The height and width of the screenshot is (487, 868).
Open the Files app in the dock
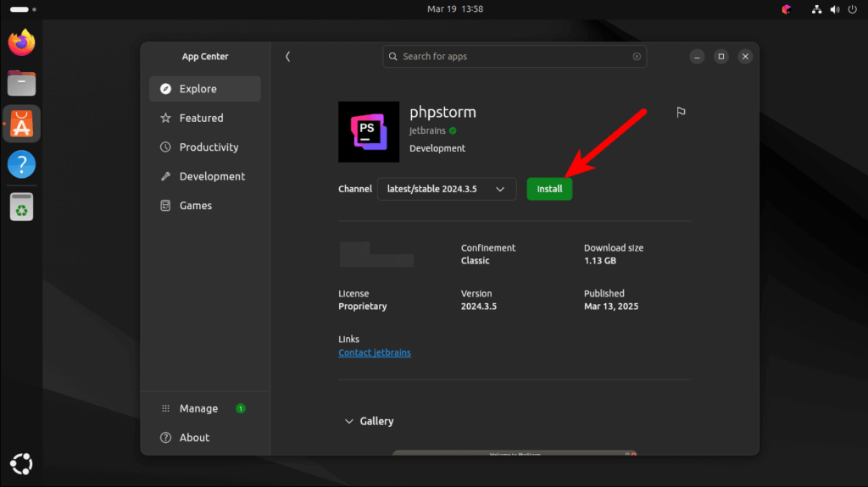pyautogui.click(x=21, y=83)
